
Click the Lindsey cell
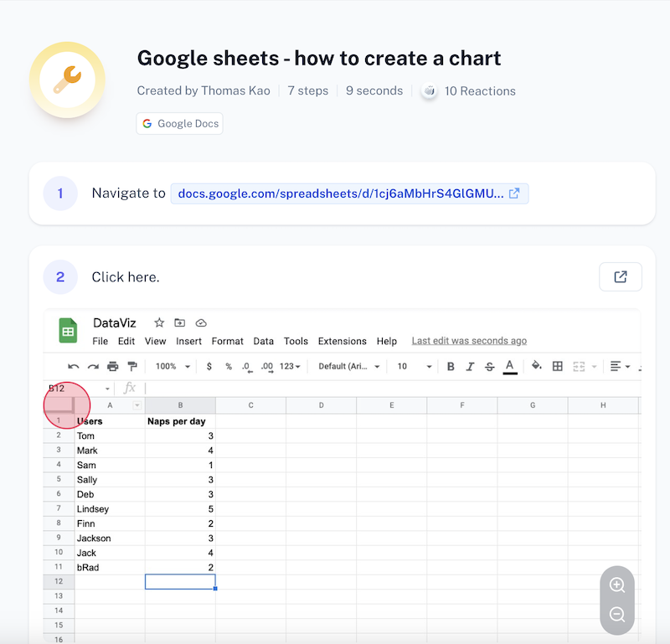click(x=110, y=509)
